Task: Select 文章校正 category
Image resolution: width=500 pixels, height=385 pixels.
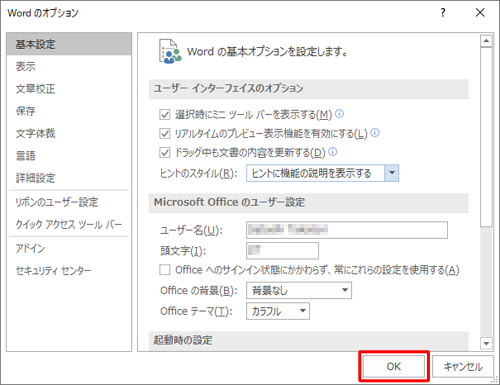Action: (x=69, y=89)
